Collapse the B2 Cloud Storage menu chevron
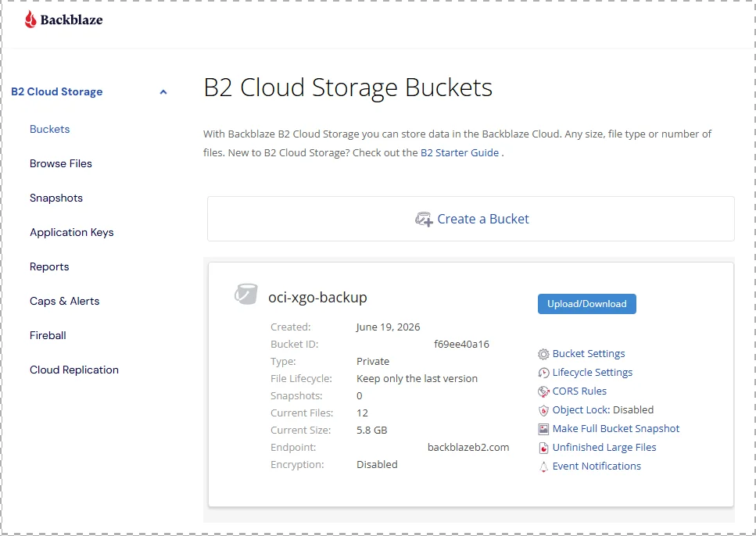The height and width of the screenshot is (536, 756). point(163,91)
